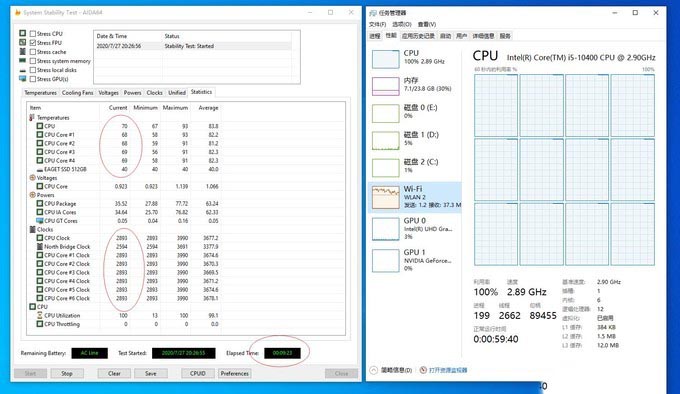Click the CPU GT Cores monitor icon
Viewport: 680px width, 394px height.
(39, 221)
